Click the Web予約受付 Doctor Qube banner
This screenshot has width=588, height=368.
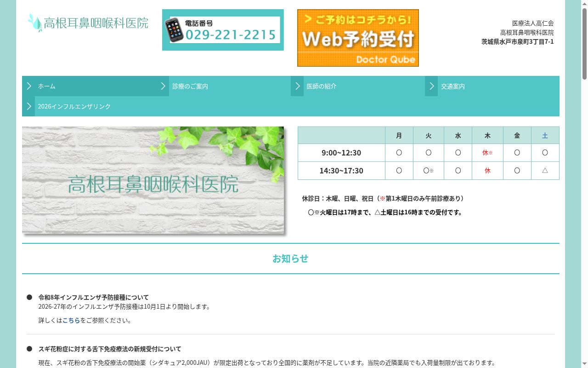tap(358, 38)
